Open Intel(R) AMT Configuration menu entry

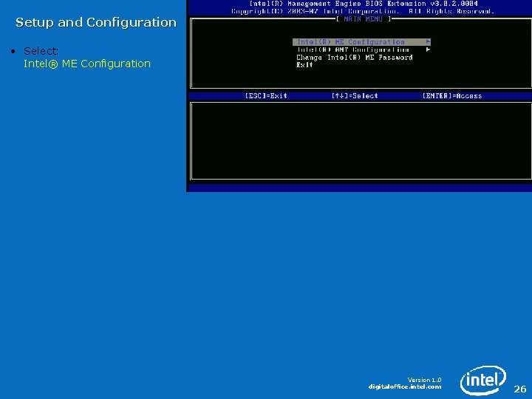pos(353,50)
